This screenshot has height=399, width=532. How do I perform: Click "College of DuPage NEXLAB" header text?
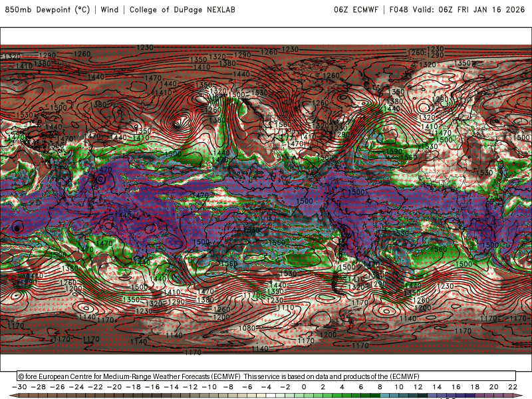tap(182, 9)
